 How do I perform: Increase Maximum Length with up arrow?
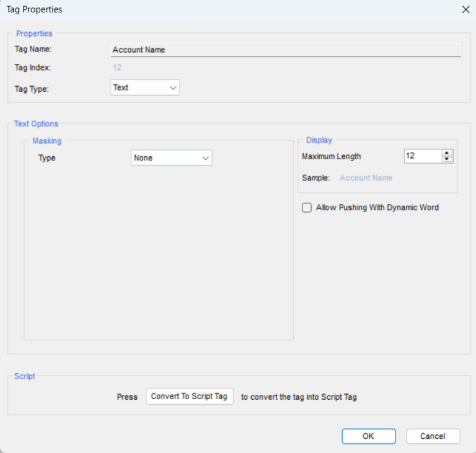click(x=447, y=153)
